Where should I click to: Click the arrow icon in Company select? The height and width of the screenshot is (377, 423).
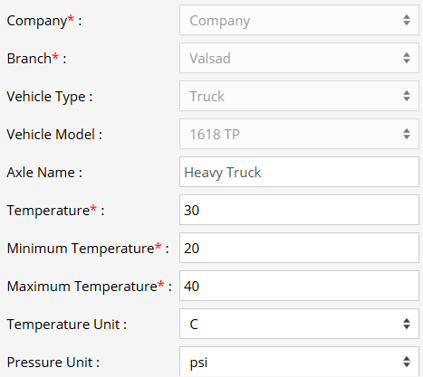coord(406,20)
